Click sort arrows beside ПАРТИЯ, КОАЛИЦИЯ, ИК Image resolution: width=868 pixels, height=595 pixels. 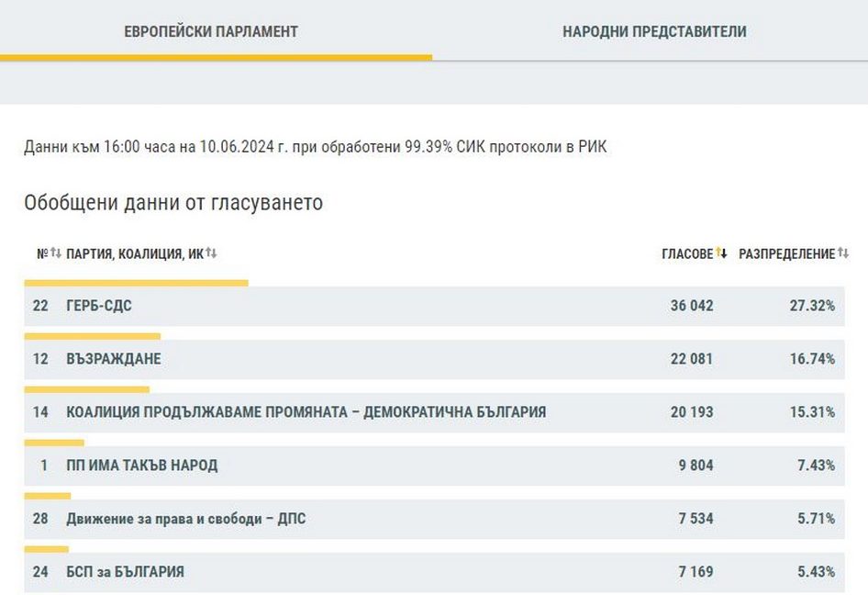pyautogui.click(x=212, y=253)
